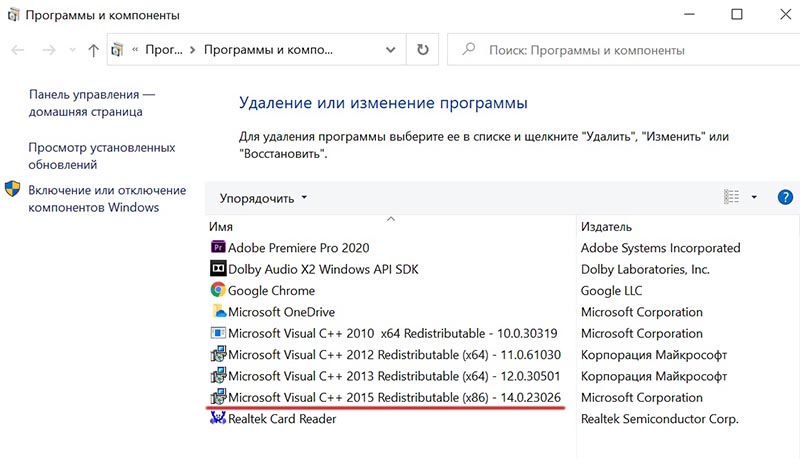This screenshot has width=800, height=459.
Task: Click publisher Adobe Systems Incorporated
Action: (x=660, y=248)
